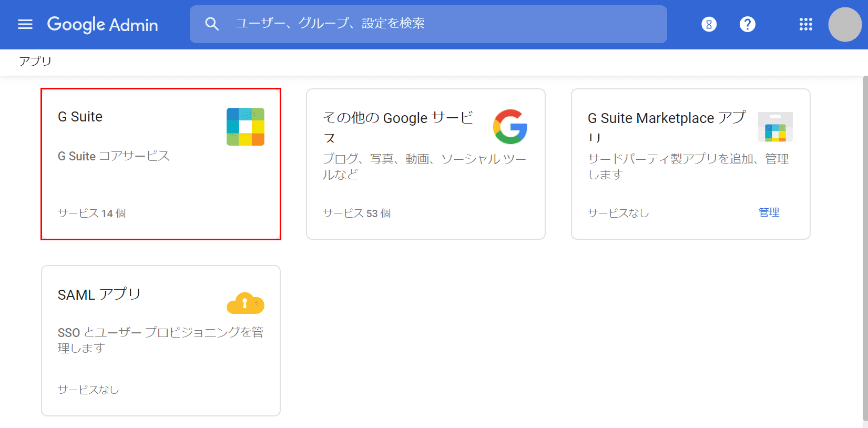Open the SAML アプリ card title
This screenshot has height=428, width=868.
pos(99,294)
